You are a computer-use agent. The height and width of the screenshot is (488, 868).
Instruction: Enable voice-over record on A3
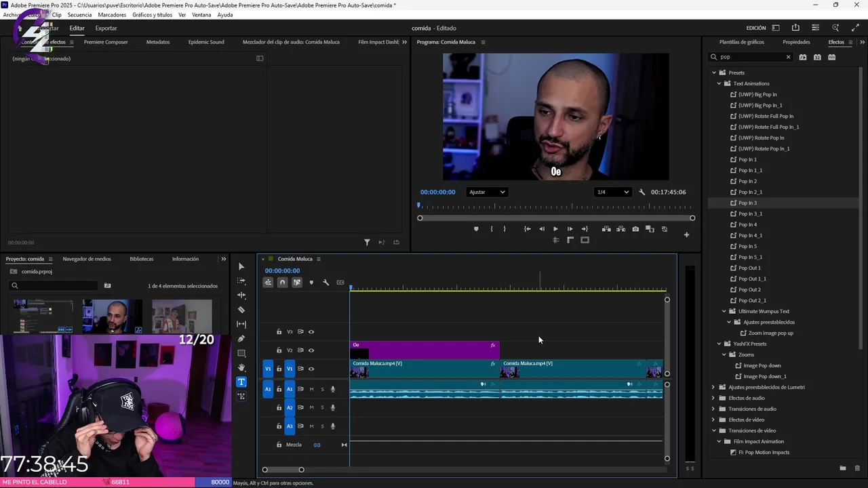pyautogui.click(x=332, y=426)
